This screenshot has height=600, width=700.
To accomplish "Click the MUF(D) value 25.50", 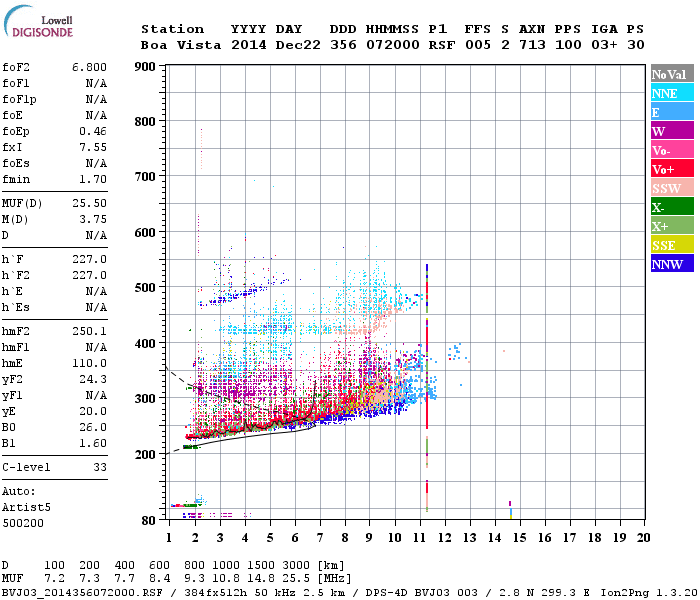I will tap(89, 203).
